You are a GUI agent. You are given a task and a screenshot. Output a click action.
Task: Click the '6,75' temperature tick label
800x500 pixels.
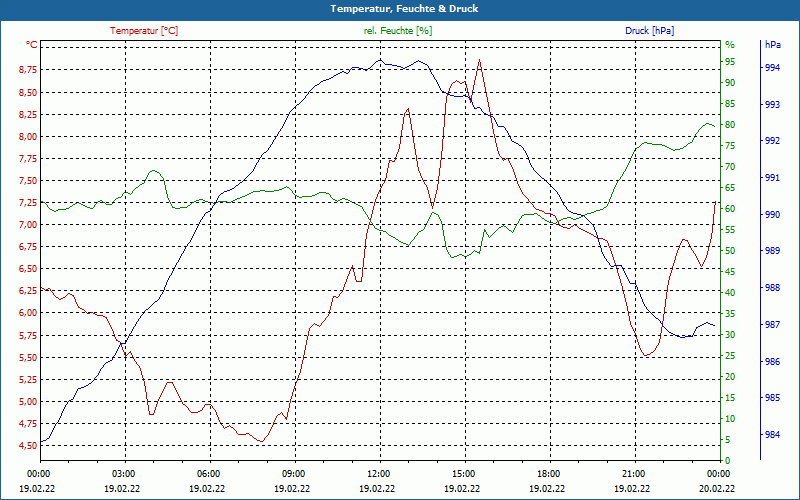28,247
